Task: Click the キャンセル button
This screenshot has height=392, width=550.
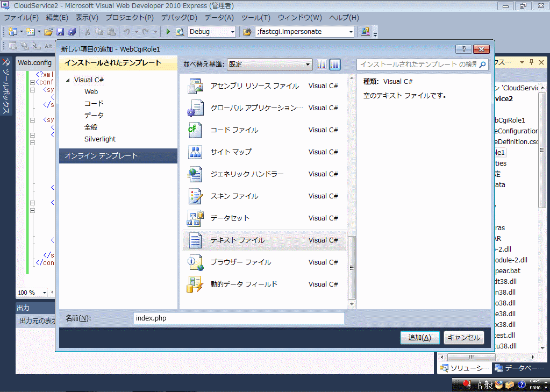Action: 464,338
